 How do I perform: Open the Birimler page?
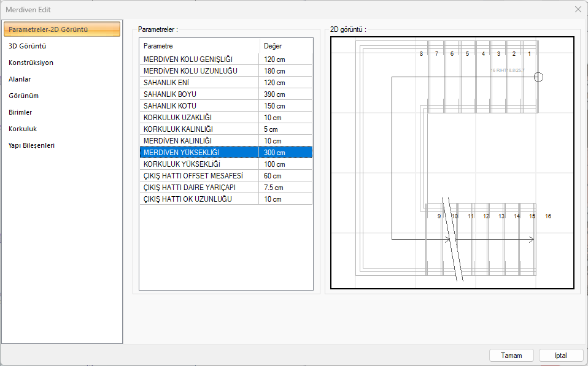[20, 112]
